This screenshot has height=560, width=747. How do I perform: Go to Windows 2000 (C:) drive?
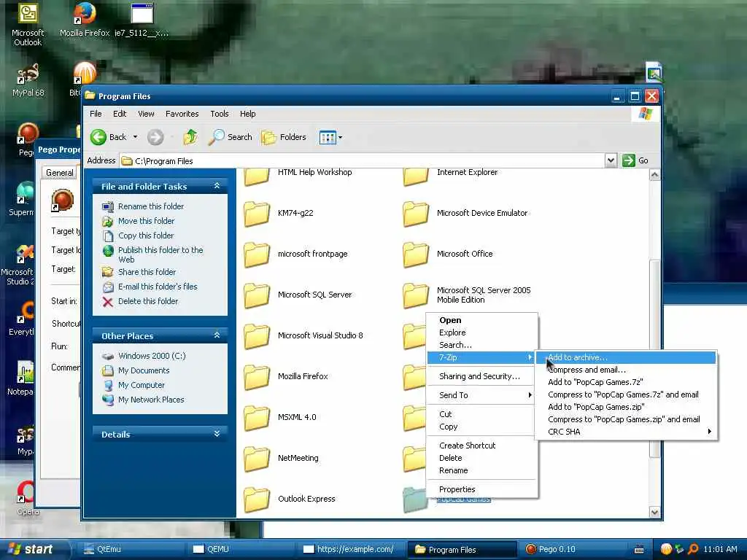(152, 356)
